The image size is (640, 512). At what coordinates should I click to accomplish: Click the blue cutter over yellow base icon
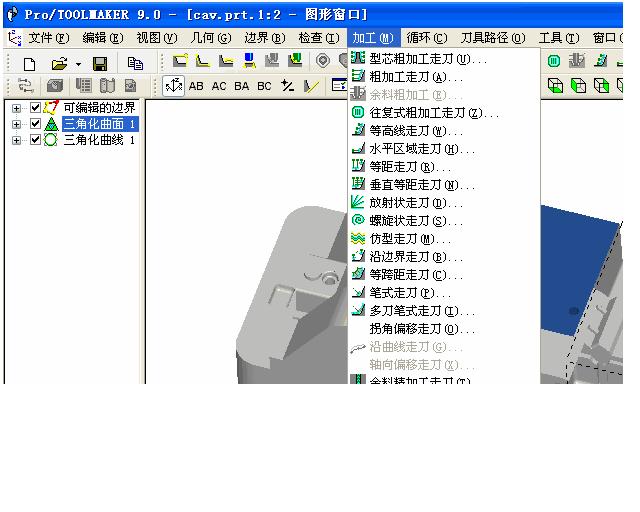249,61
